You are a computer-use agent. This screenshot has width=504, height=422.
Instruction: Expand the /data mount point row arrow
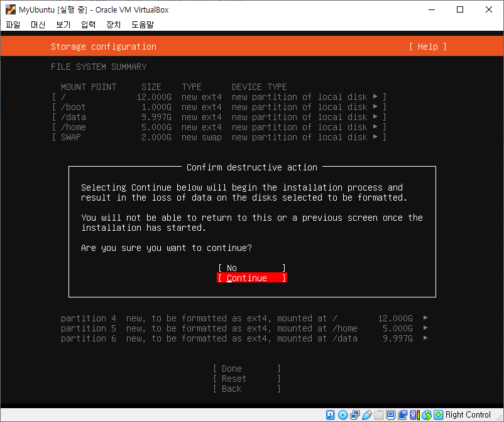point(375,116)
